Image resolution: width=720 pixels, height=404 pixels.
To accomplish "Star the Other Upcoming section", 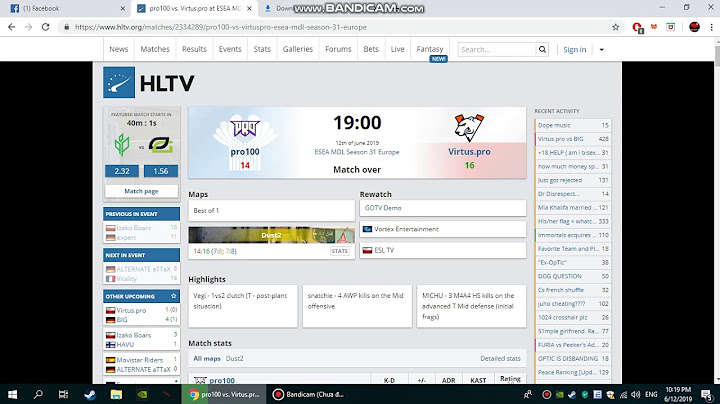I will point(174,296).
